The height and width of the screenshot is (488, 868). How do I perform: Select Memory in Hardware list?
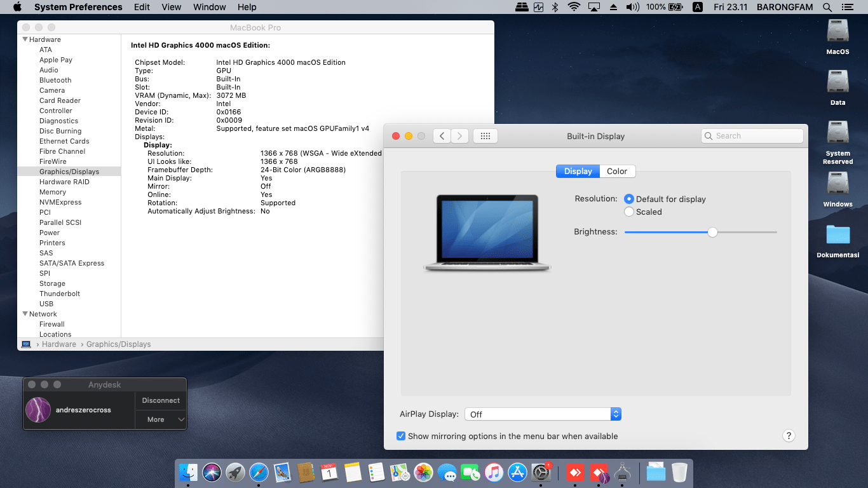(x=53, y=192)
